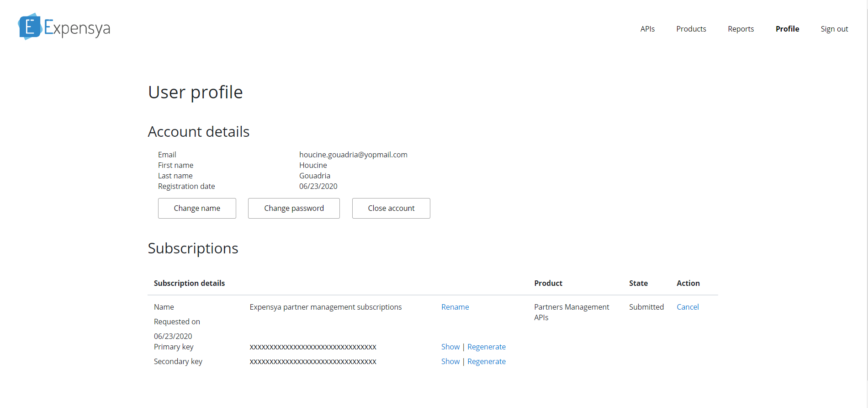868x408 pixels.
Task: Click the registration date 06/23/2020 in Account details
Action: pos(318,186)
